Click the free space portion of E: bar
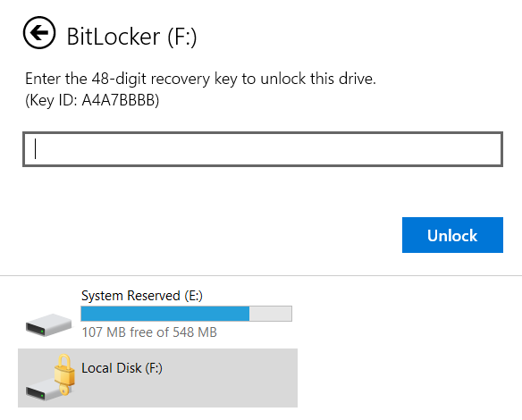The image size is (522, 420). coord(271,314)
